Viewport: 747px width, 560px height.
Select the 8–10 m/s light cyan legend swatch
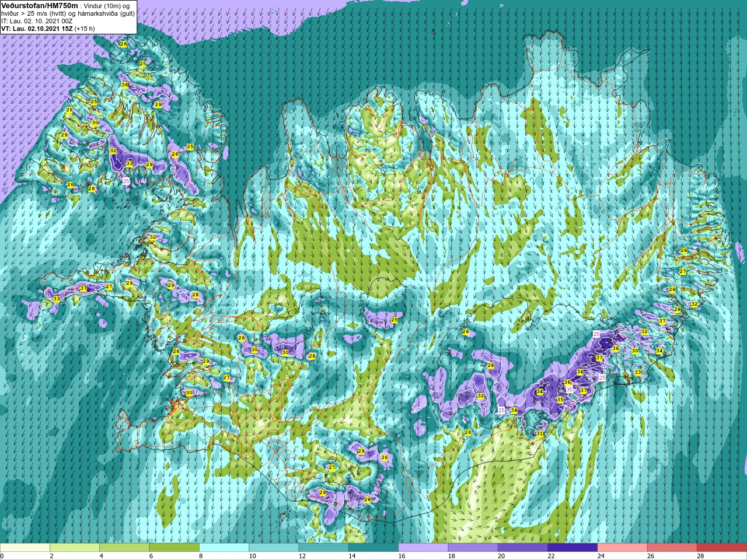(x=224, y=548)
